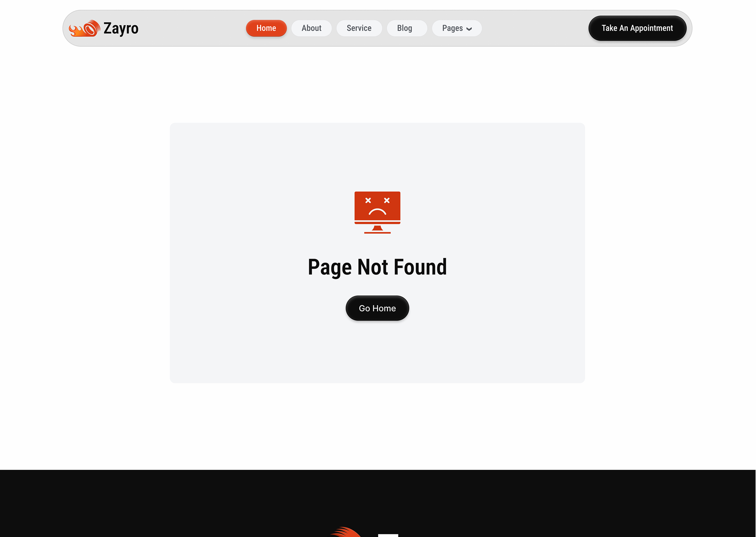
Task: Open the Service menu item
Action: [x=359, y=28]
